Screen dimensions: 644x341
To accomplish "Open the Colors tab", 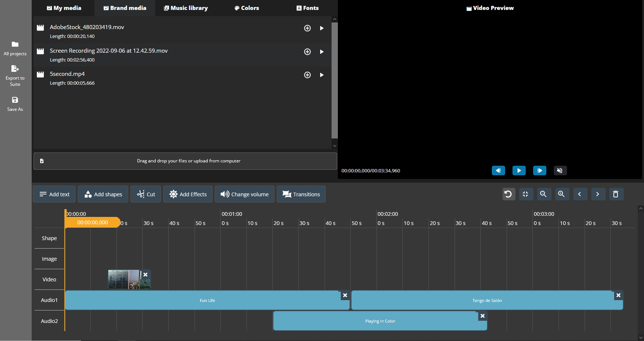I will [x=247, y=8].
